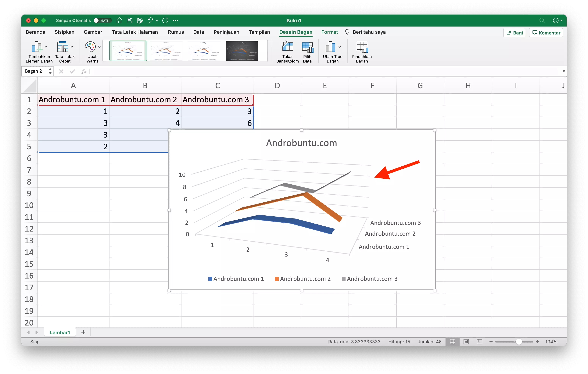Open the Rumus menu tab

click(176, 32)
